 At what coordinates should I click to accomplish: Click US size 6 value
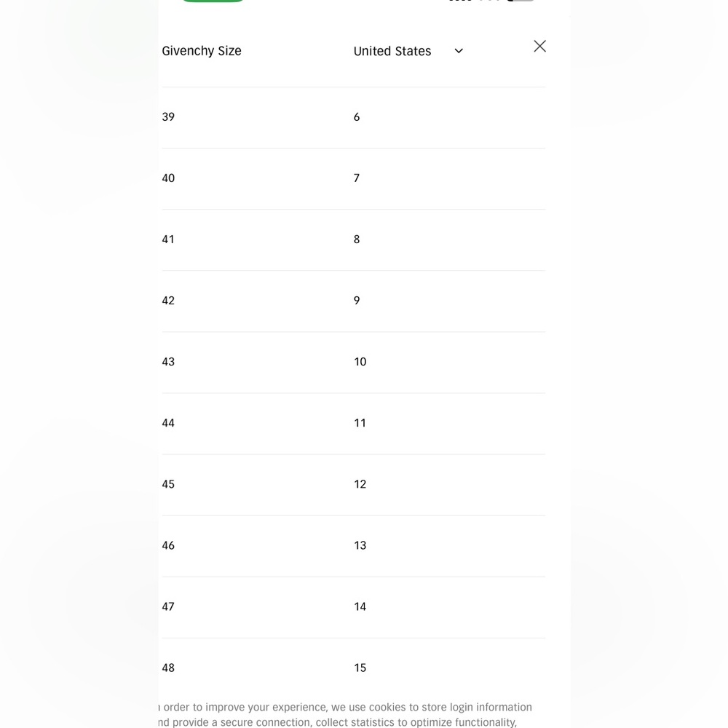pos(357,117)
